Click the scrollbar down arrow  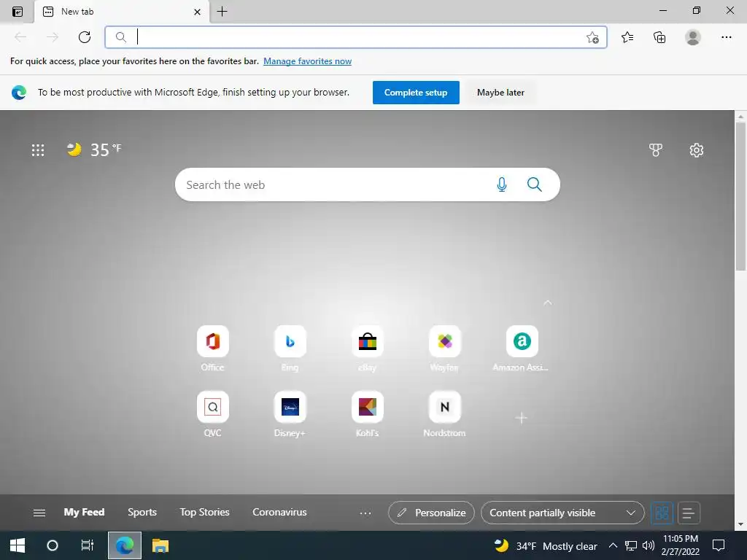(740, 525)
